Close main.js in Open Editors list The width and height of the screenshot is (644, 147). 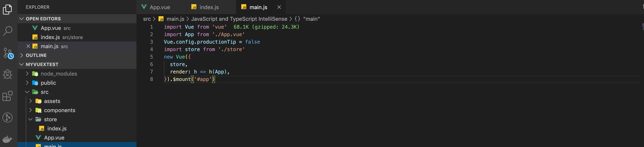click(28, 46)
